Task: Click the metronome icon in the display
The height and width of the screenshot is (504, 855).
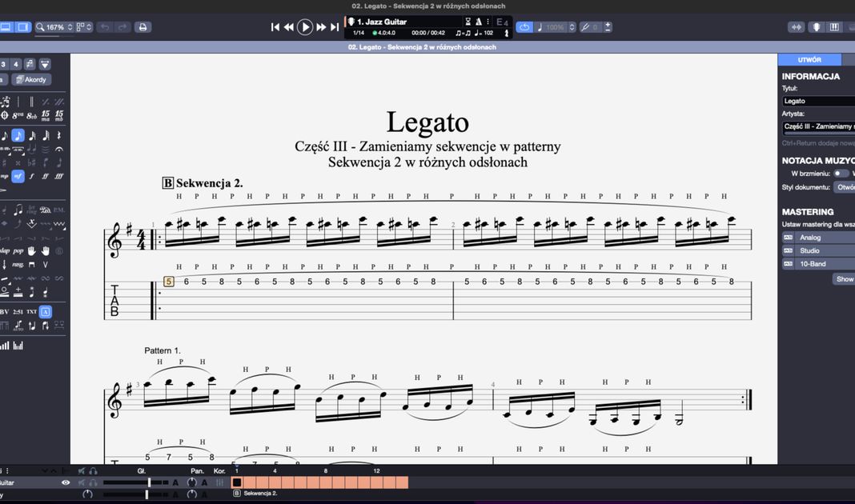Action: 479,22
